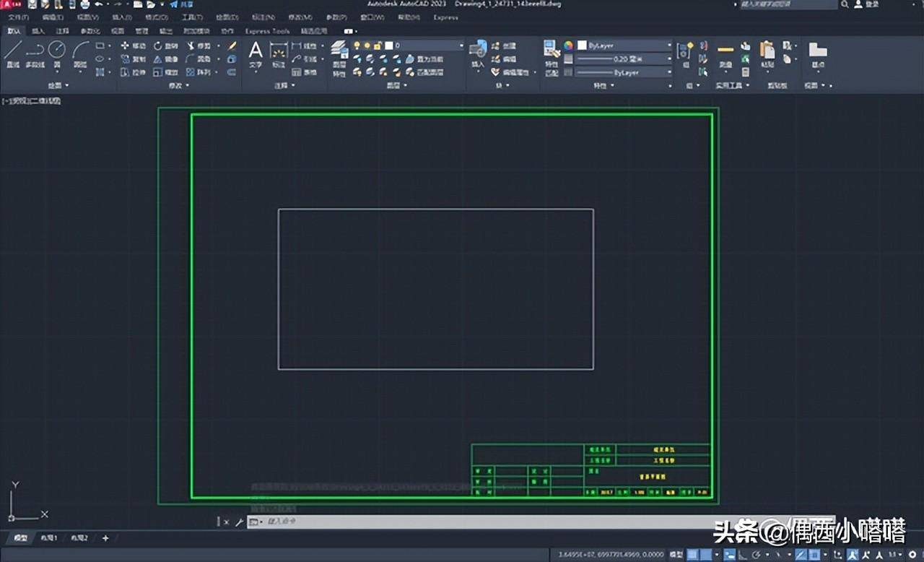924x562 pixels.
Task: Switch to the 插入 ribbon tab
Action: [x=38, y=31]
